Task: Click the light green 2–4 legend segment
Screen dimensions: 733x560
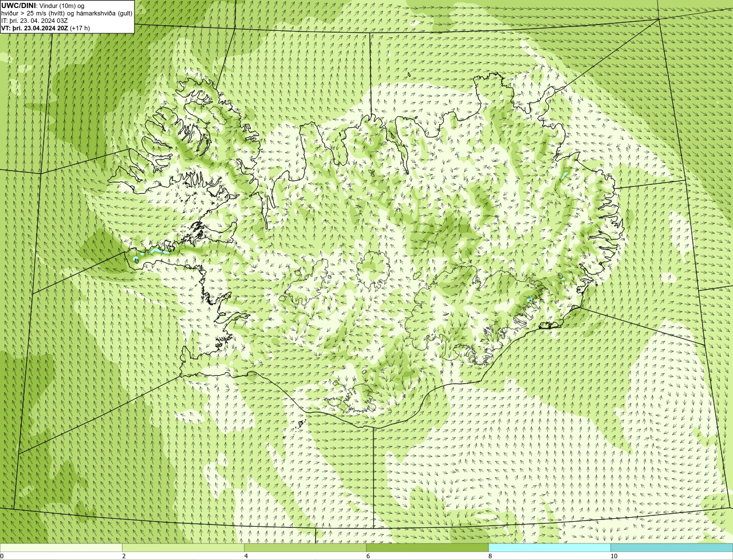Action: (x=183, y=548)
